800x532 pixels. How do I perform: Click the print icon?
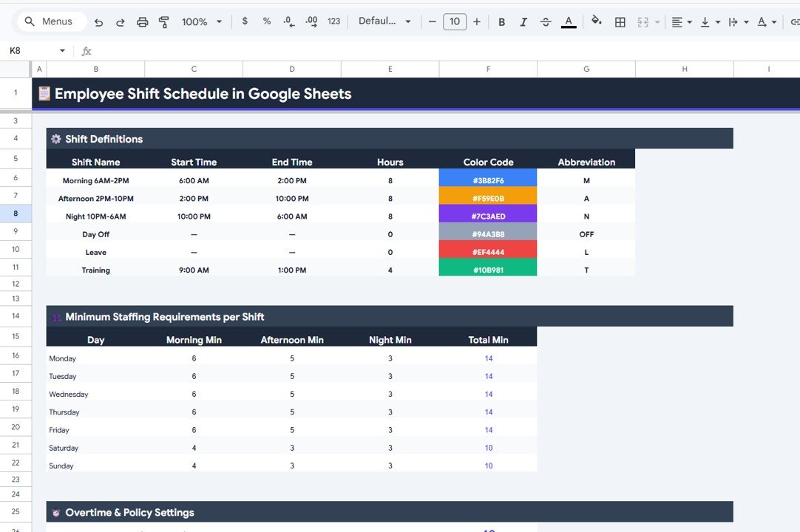coord(142,21)
